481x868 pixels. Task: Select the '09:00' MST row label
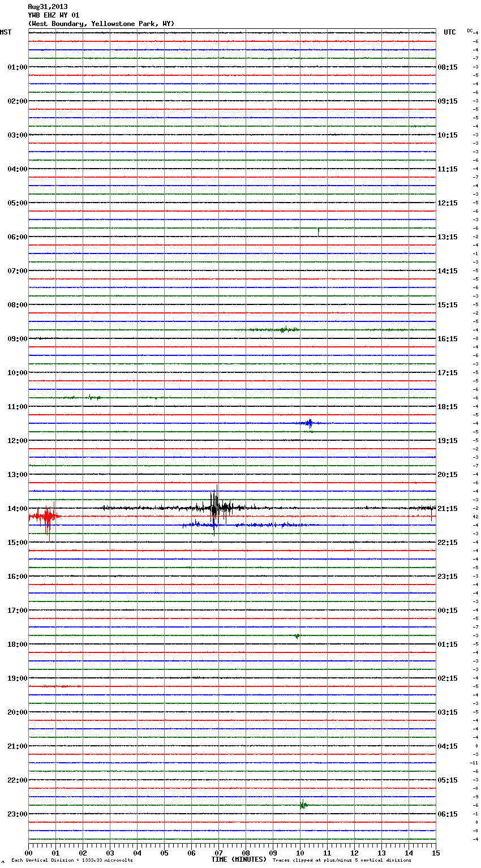pos(18,339)
